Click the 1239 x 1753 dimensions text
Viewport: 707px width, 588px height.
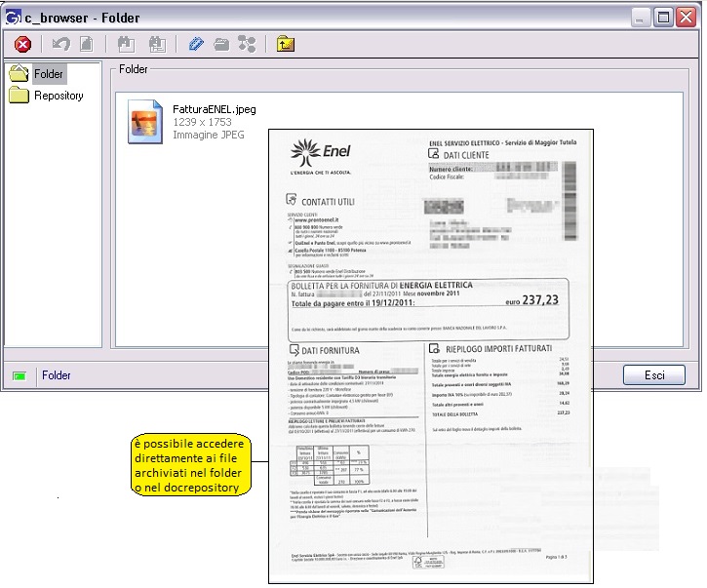pyautogui.click(x=202, y=122)
